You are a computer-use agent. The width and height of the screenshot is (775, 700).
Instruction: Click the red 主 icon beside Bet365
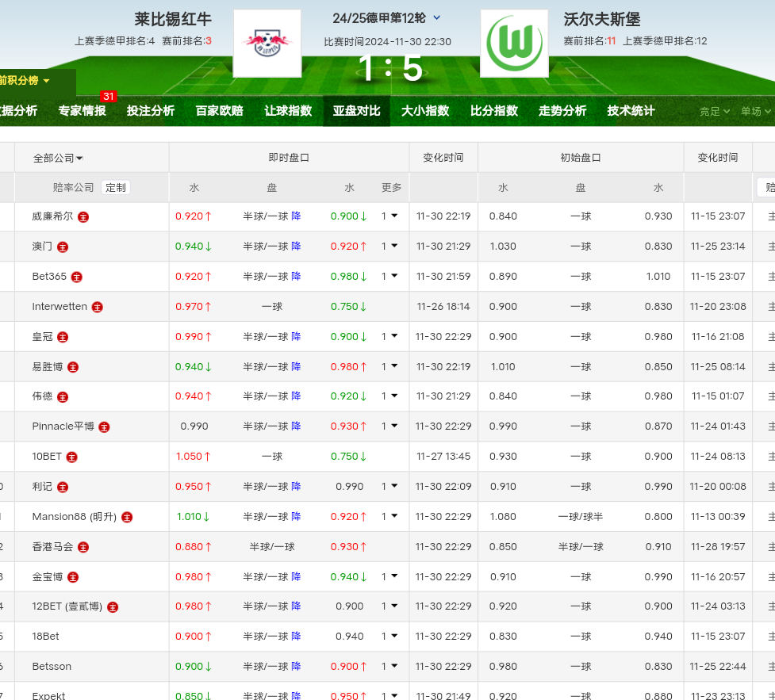coord(77,277)
